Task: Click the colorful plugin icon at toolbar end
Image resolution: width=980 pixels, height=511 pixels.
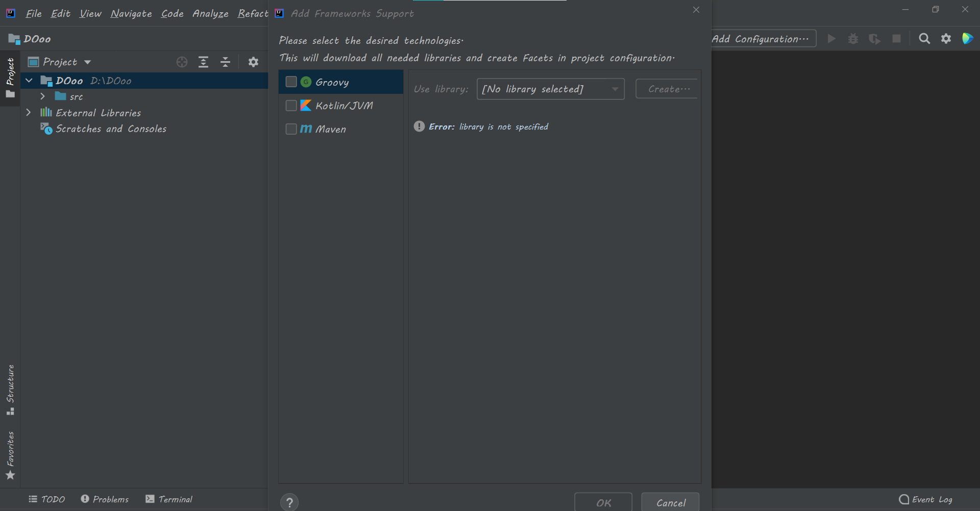Action: coord(968,38)
